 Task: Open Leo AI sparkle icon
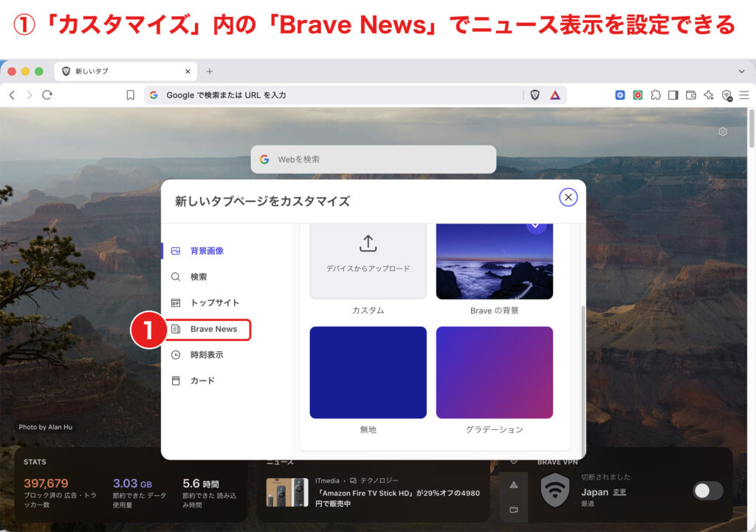click(708, 95)
